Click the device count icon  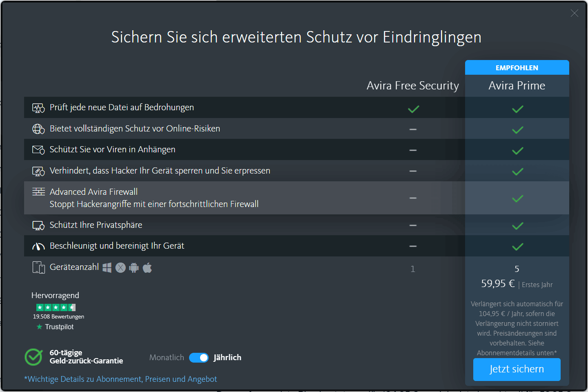pos(38,267)
